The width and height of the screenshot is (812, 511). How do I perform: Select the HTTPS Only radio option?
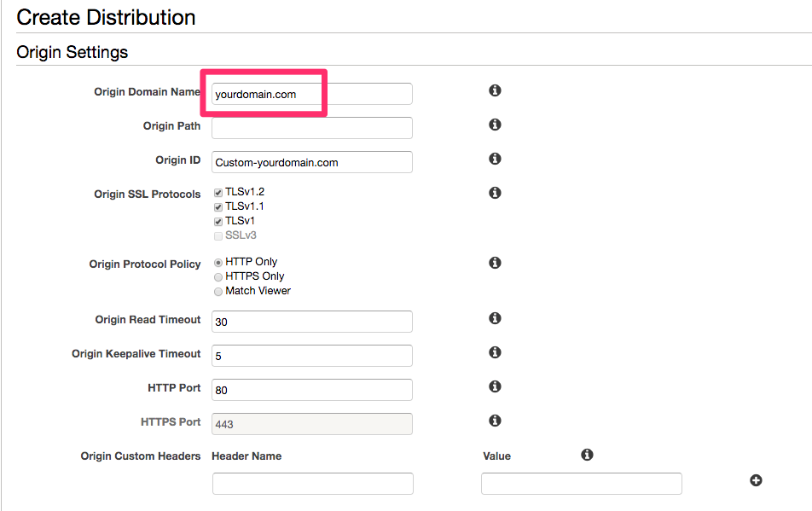coord(218,277)
